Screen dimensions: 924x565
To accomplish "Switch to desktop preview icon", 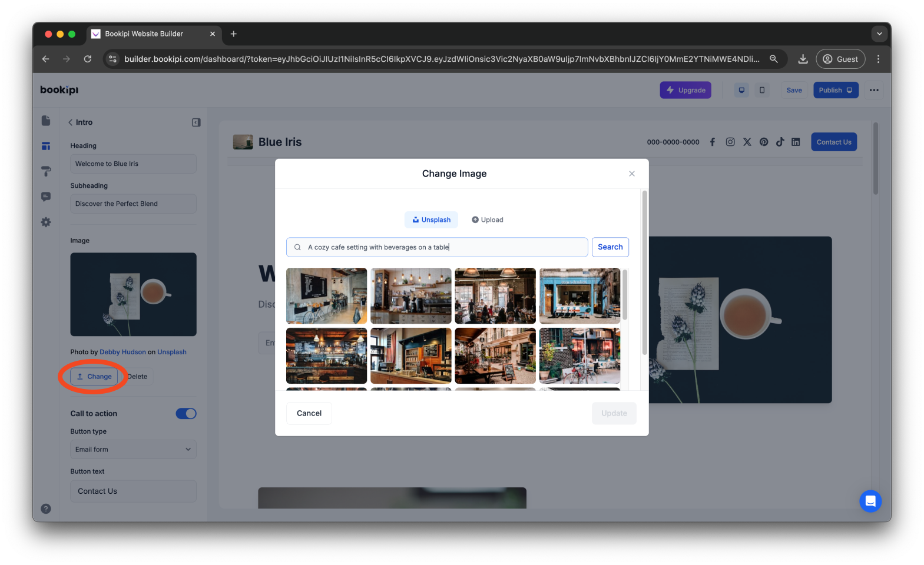I will 741,90.
